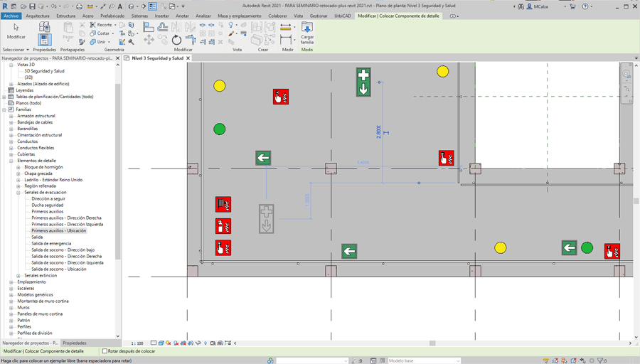Click the Save icon in the quick access toolbar
The height and width of the screenshot is (364, 640).
[x=33, y=6]
